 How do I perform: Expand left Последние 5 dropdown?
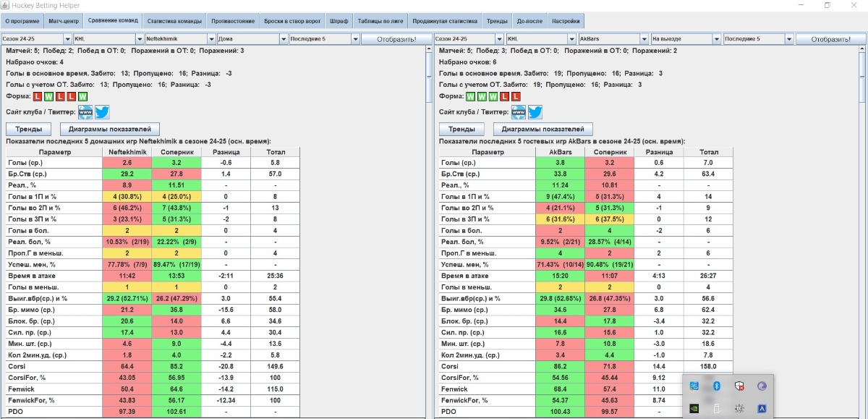click(325, 39)
